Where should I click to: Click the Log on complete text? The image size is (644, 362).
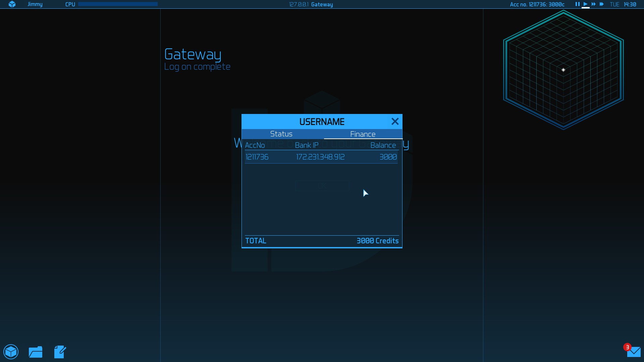197,67
